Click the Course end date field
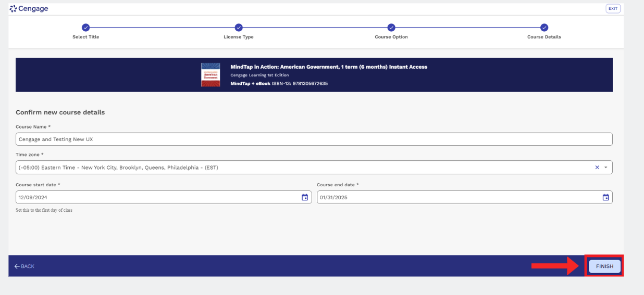The width and height of the screenshot is (644, 295). (465, 197)
